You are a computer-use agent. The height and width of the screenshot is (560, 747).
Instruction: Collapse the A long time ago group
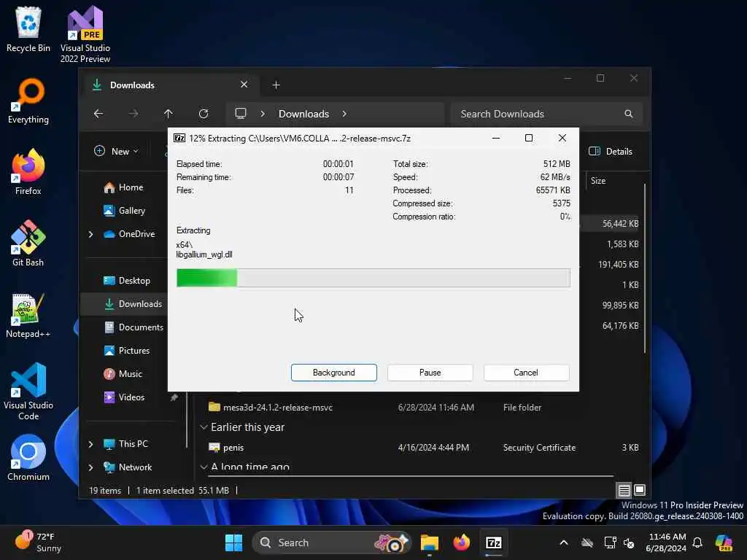click(204, 467)
